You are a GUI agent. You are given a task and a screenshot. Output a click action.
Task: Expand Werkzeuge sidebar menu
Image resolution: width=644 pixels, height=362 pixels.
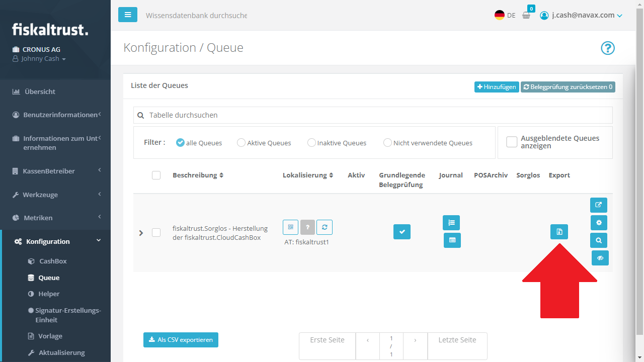coord(55,195)
